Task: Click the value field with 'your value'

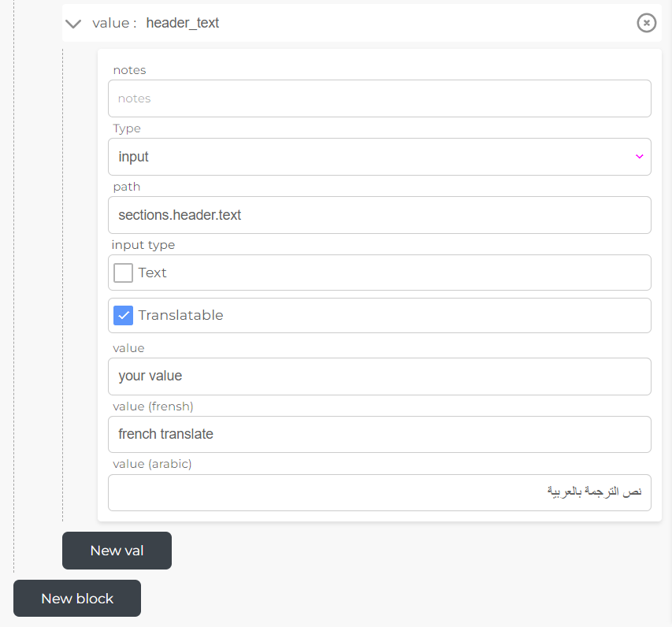Action: pyautogui.click(x=379, y=377)
